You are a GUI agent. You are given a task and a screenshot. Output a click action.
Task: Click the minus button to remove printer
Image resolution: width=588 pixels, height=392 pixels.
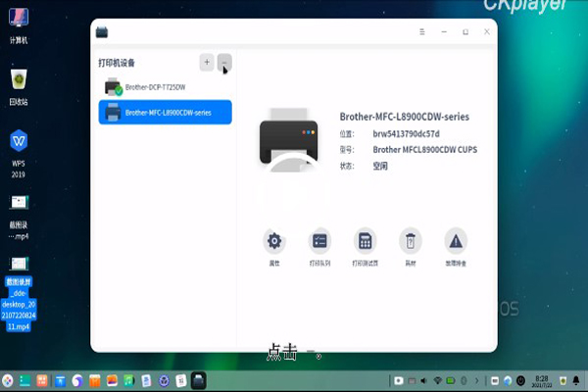click(224, 63)
